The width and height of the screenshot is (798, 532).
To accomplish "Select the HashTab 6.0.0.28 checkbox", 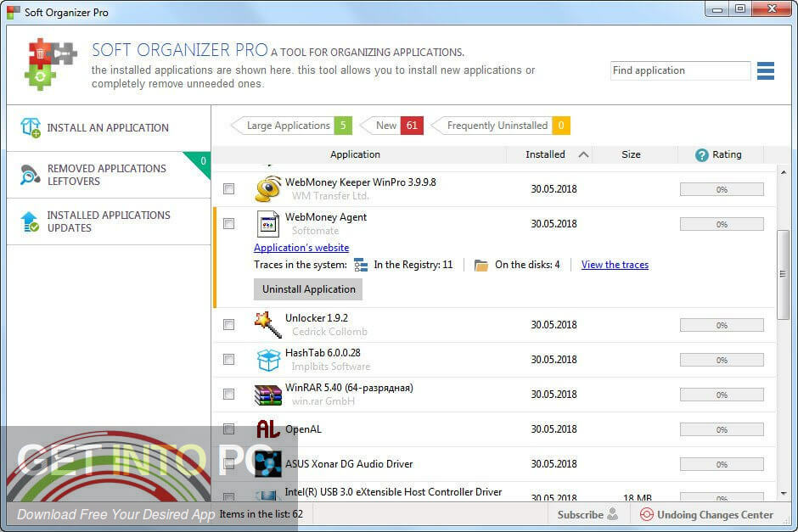I will point(229,360).
